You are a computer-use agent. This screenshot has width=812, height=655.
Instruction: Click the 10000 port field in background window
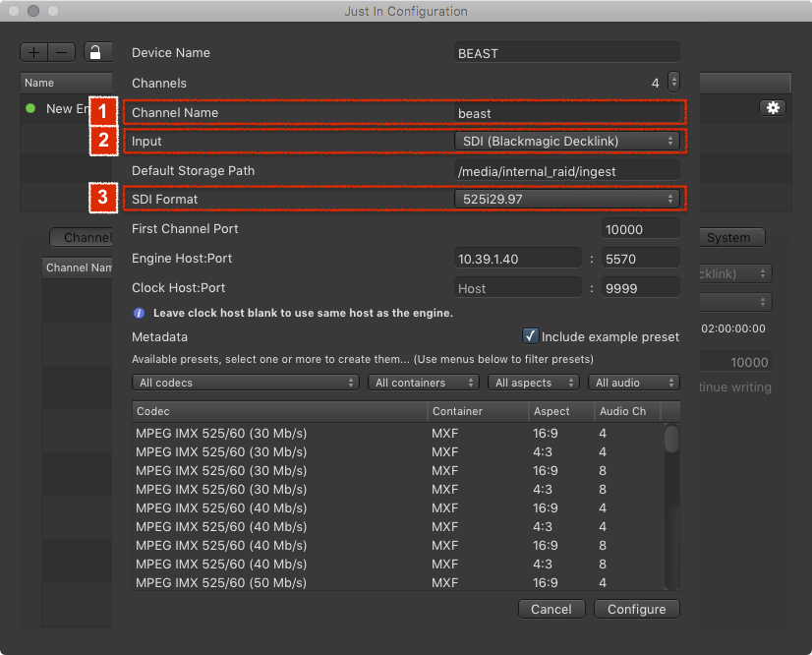[735, 362]
